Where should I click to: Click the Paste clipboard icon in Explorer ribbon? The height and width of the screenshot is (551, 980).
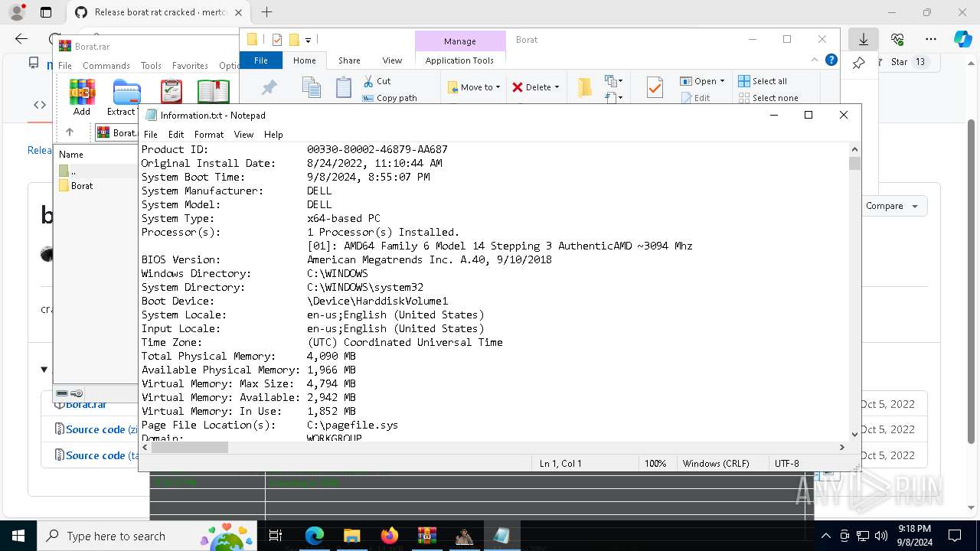coord(344,87)
